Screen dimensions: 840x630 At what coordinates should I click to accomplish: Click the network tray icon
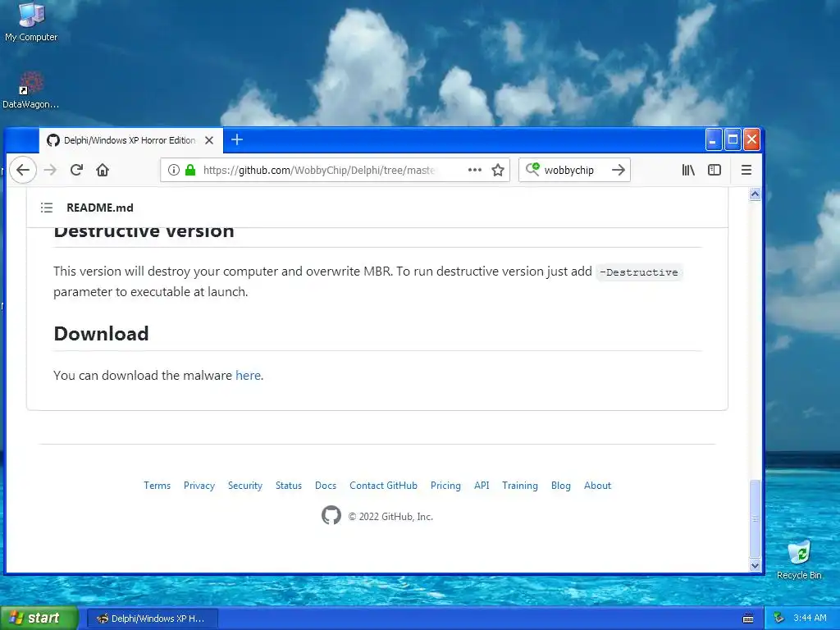(x=779, y=618)
